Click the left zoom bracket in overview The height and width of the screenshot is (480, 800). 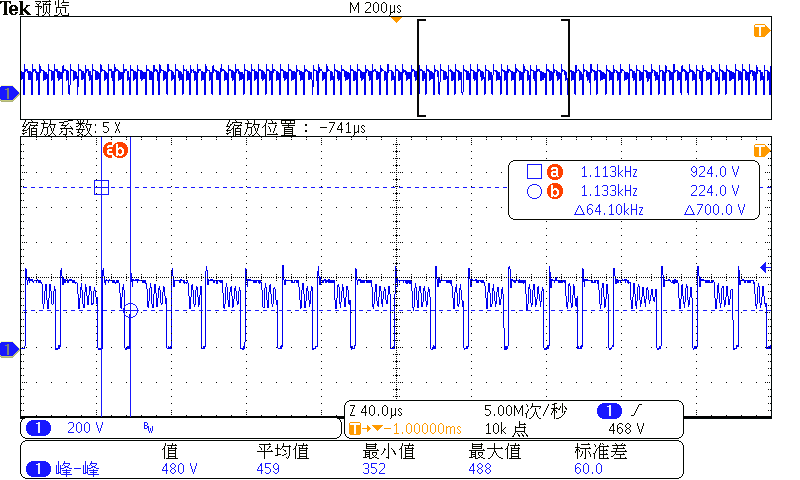[x=421, y=68]
